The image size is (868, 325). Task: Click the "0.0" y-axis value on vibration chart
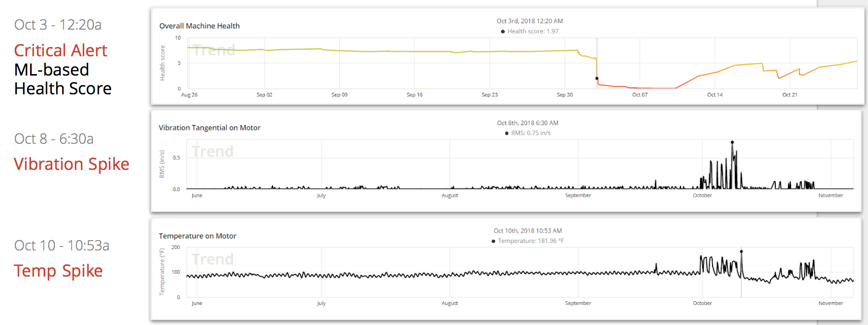[x=177, y=190]
